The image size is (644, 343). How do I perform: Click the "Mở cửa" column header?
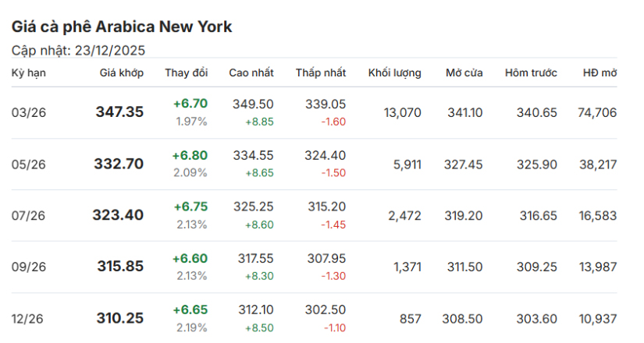pos(464,73)
